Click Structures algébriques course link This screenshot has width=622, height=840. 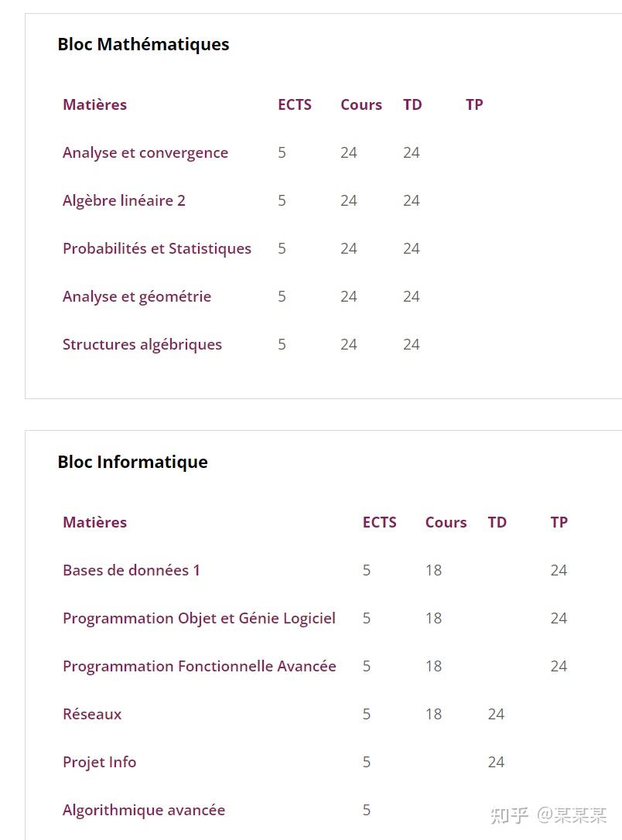coord(142,344)
